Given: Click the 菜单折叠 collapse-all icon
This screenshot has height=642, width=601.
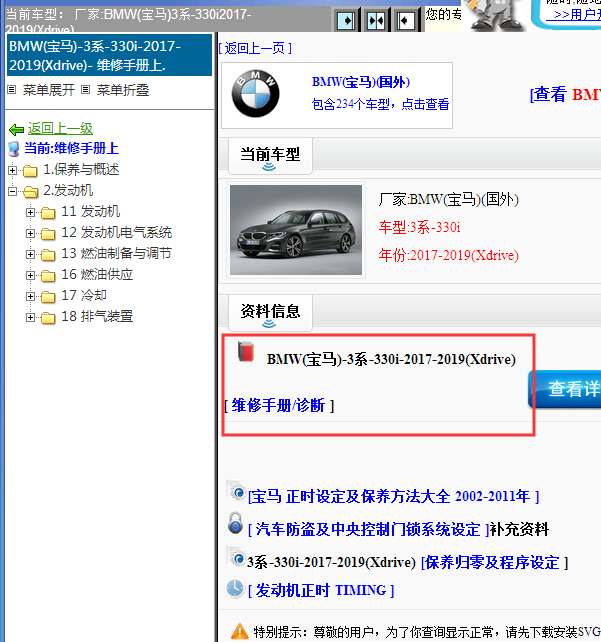Looking at the screenshot, I should click(x=85, y=89).
